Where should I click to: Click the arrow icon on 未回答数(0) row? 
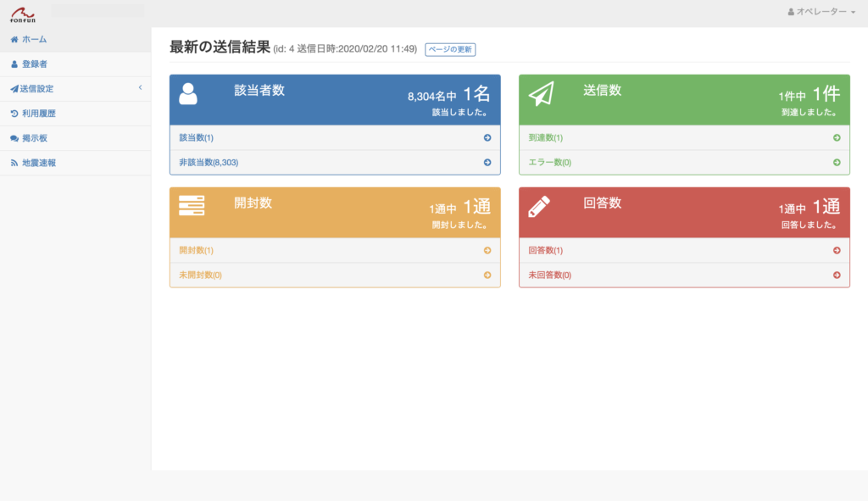(x=837, y=276)
